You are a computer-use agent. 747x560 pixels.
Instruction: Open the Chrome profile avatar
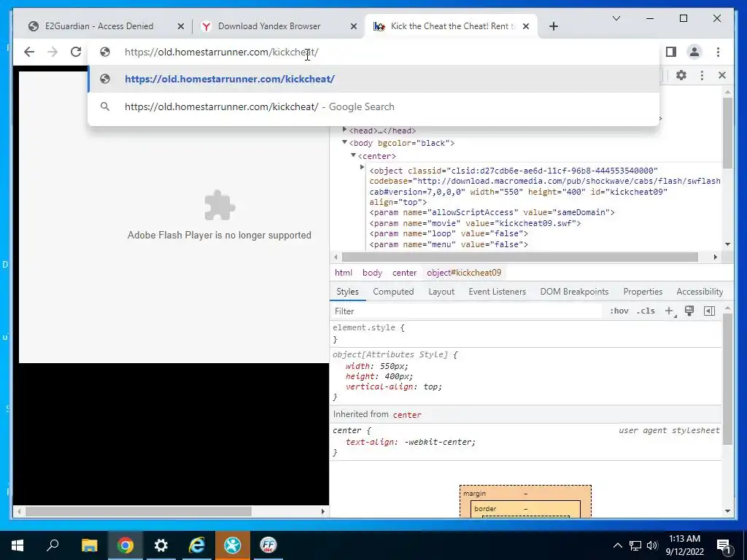point(694,52)
